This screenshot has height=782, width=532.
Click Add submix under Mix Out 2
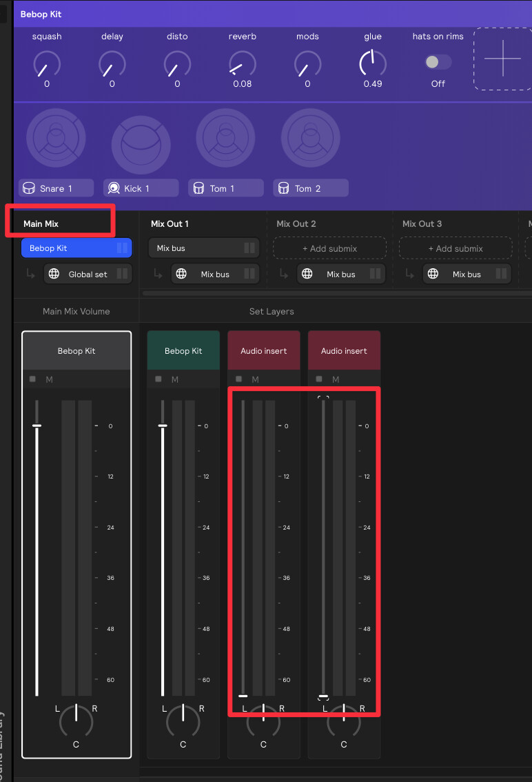[x=329, y=248]
